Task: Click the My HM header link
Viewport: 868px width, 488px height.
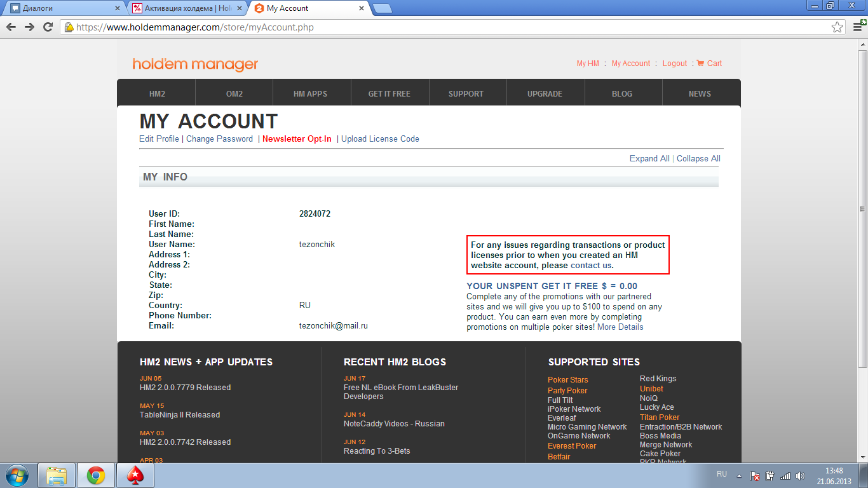Action: 588,64
